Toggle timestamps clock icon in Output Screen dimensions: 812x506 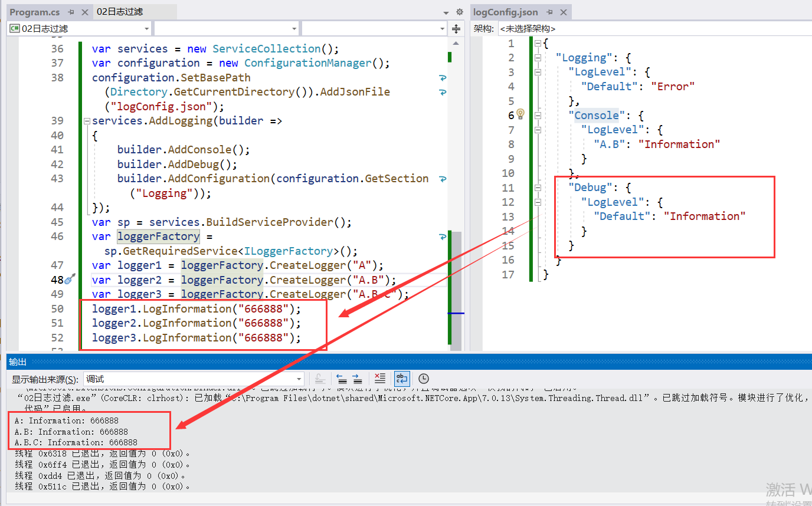coord(424,379)
